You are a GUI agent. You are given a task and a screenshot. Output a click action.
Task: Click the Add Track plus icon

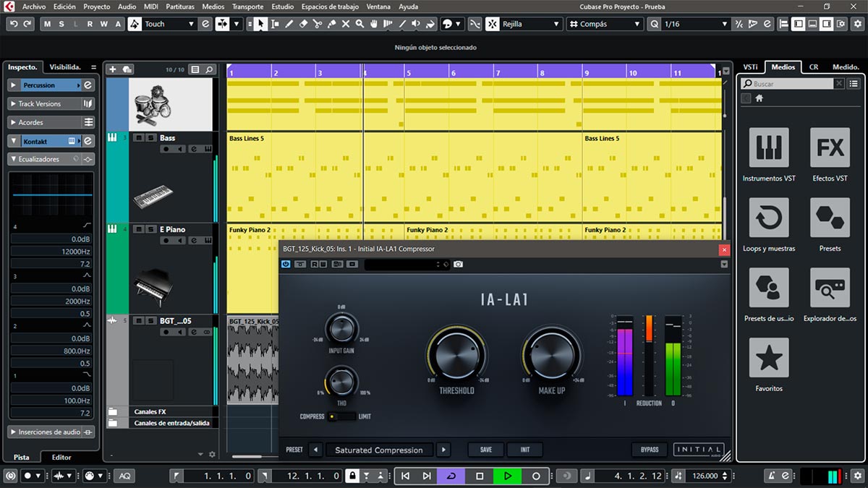click(112, 69)
